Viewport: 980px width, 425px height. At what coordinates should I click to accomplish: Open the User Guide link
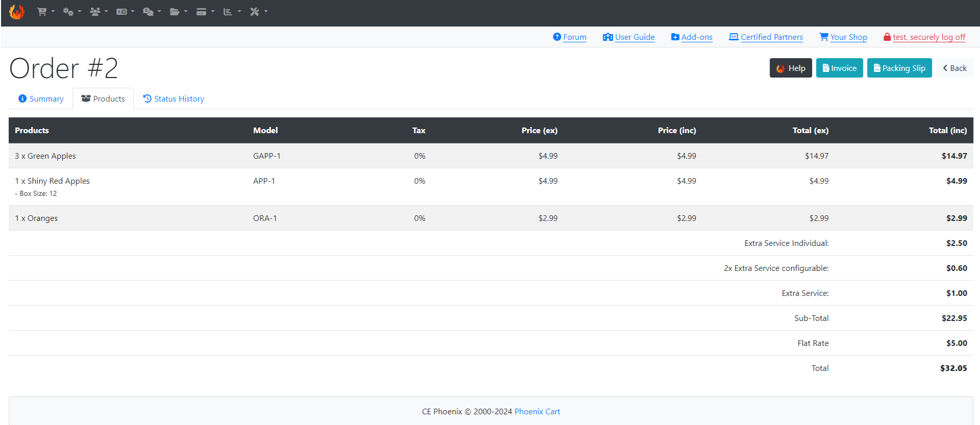click(634, 37)
